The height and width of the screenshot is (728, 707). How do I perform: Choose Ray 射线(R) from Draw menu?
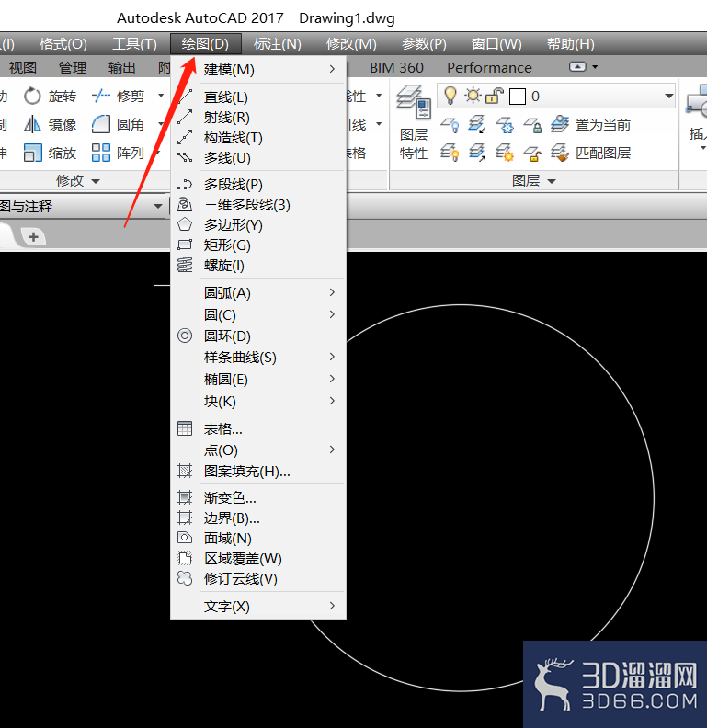coord(258,118)
